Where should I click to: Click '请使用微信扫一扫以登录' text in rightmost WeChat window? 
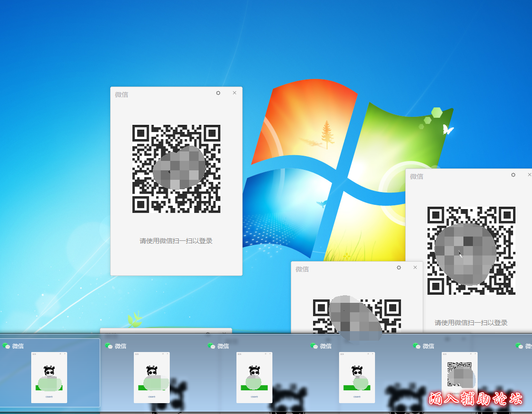[x=471, y=323]
